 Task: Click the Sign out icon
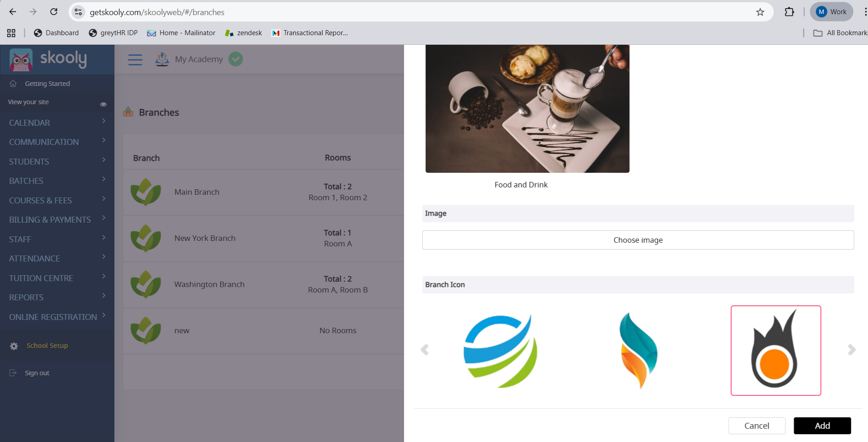[13, 373]
